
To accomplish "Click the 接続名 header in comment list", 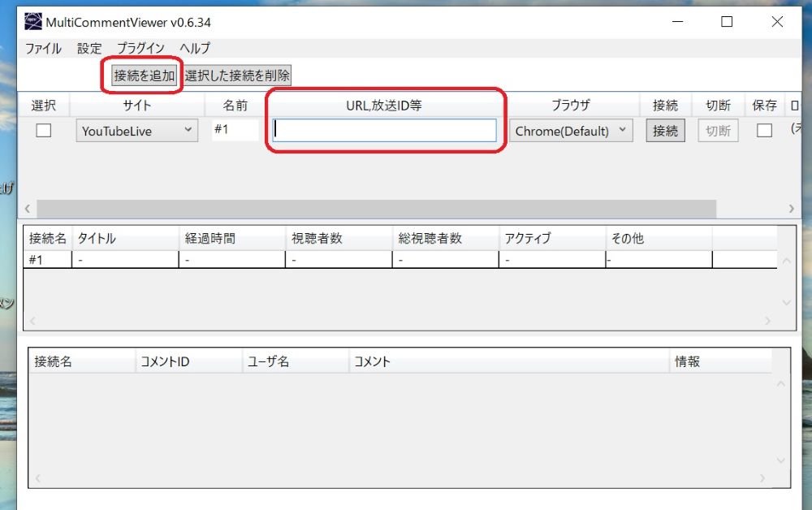I will coord(82,361).
